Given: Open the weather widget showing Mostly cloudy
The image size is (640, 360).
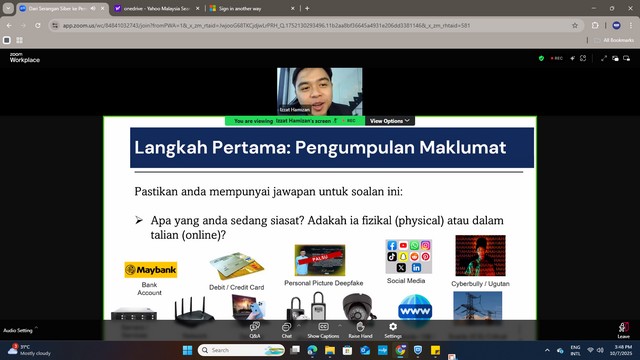Looking at the screenshot, I should (29, 350).
